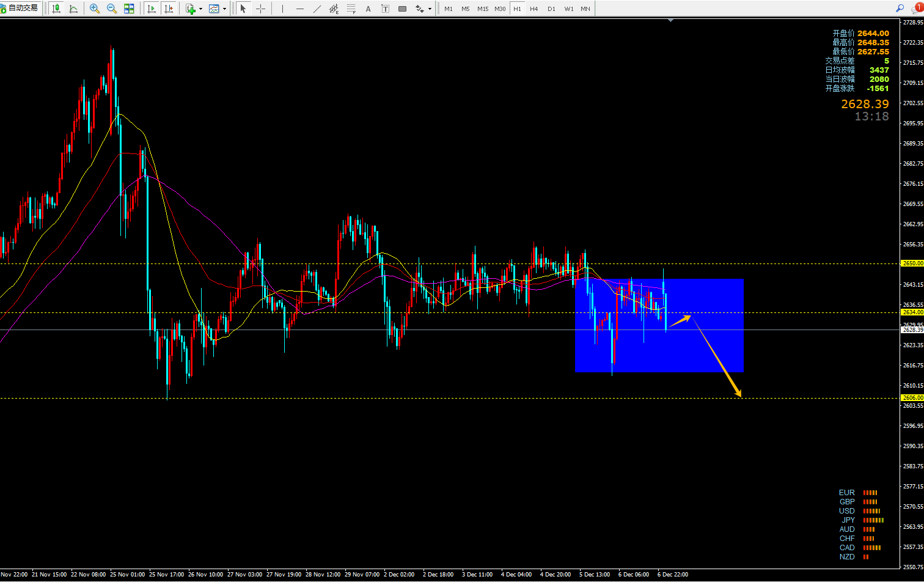The width and height of the screenshot is (924, 582).
Task: Click the current price tag 2628.39 on axis
Action: pyautogui.click(x=912, y=330)
